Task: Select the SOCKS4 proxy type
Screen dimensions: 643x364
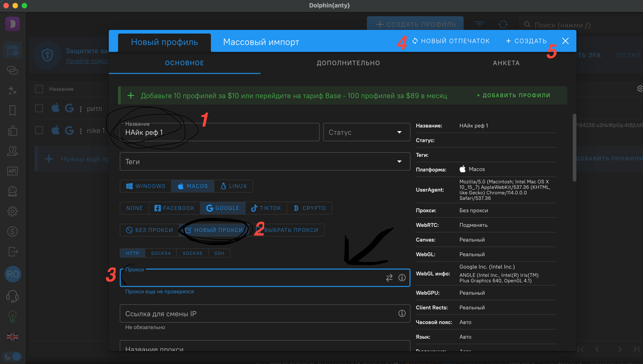Action: [x=161, y=253]
